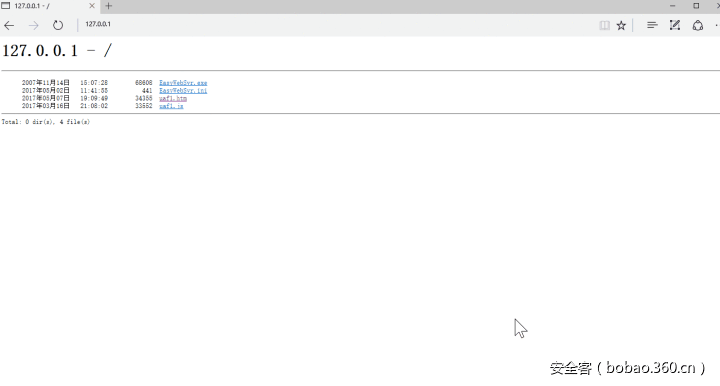
Task: Select the date 2017年05月07日
Action: click(x=45, y=98)
